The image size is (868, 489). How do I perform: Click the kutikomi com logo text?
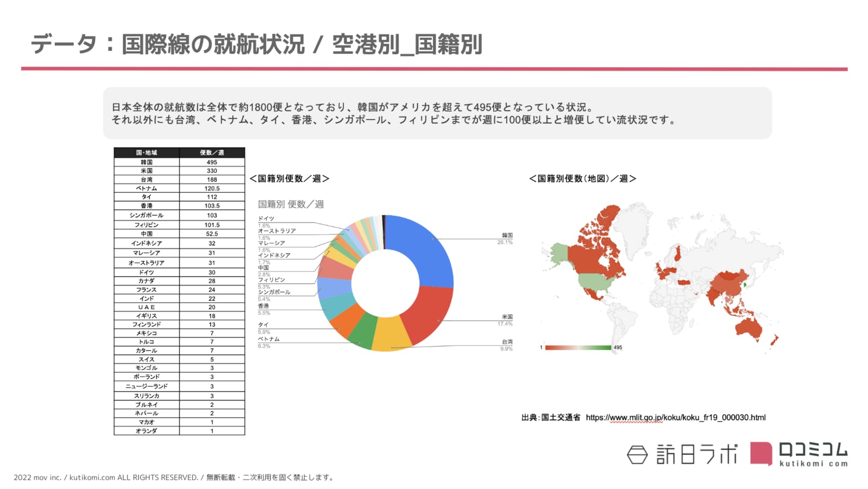(813, 463)
